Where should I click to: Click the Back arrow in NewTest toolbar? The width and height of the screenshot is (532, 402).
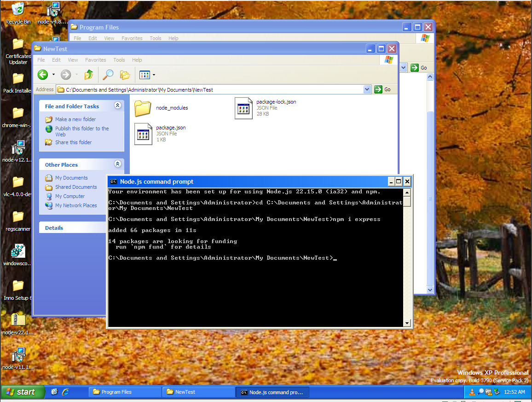pyautogui.click(x=43, y=75)
